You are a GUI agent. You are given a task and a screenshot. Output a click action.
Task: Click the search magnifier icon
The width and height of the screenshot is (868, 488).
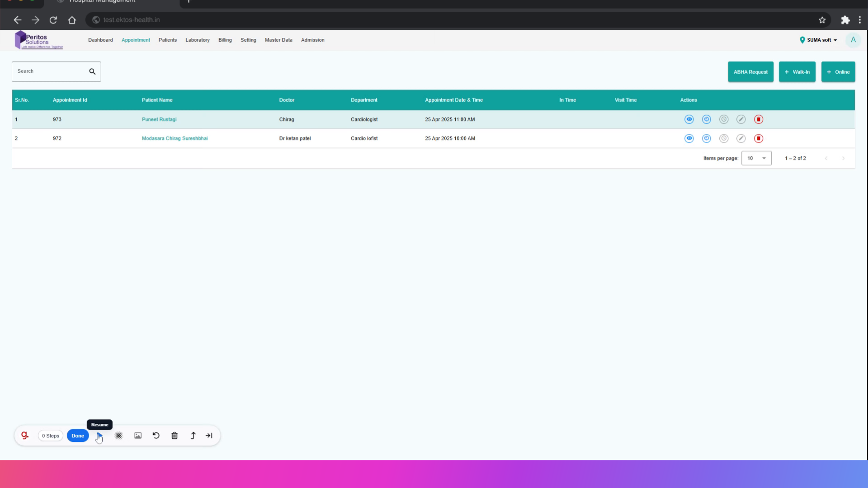click(92, 71)
